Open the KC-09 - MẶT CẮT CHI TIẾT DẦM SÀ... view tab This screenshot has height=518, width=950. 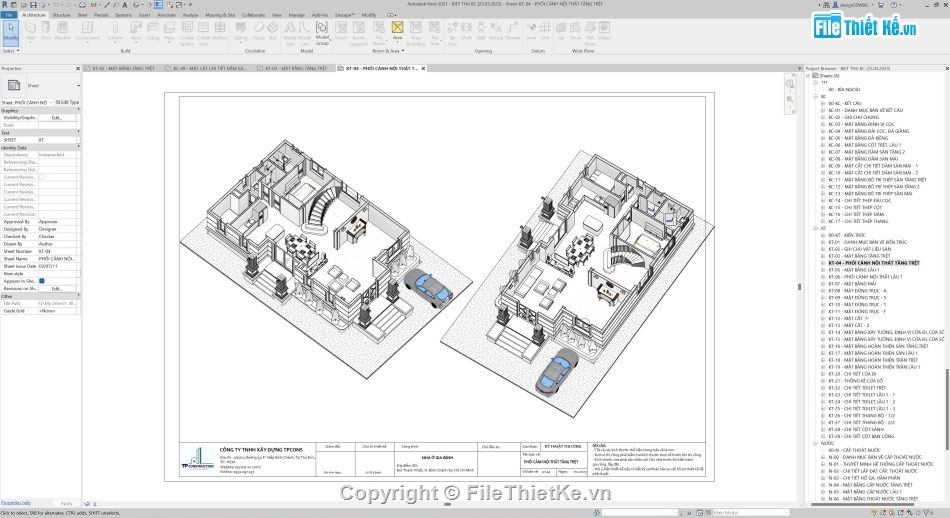pyautogui.click(x=209, y=68)
